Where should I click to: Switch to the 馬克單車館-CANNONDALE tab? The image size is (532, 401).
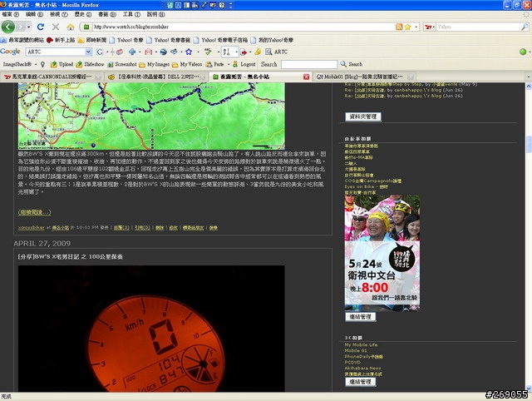point(51,77)
